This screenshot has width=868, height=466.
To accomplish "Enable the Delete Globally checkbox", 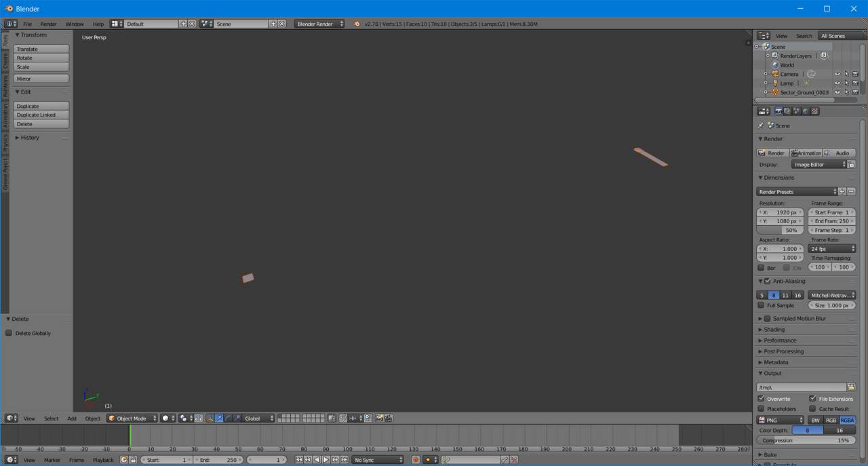I will (9, 333).
